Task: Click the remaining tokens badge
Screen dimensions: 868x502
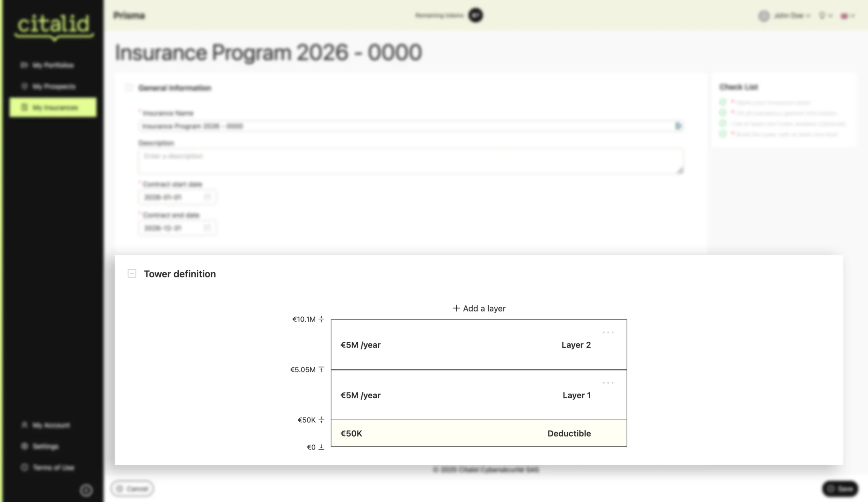Action: pyautogui.click(x=475, y=15)
